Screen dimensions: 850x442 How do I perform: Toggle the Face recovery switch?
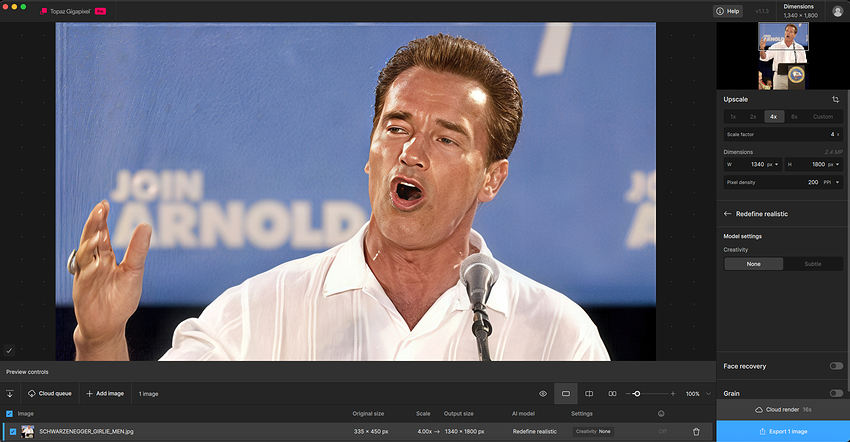836,366
